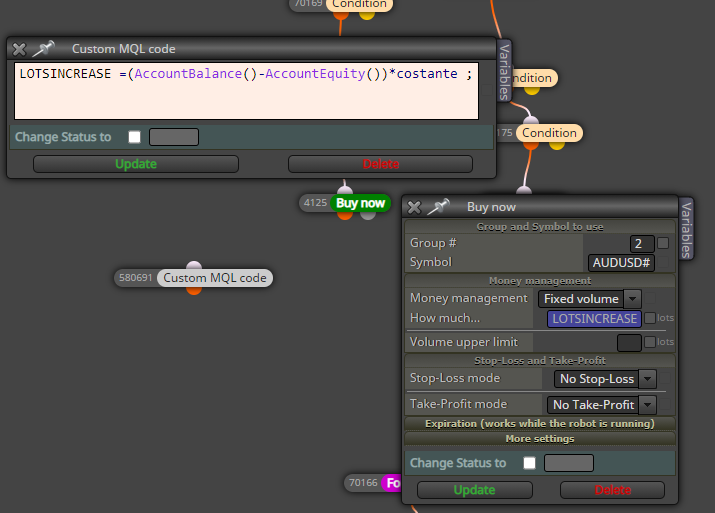Image resolution: width=715 pixels, height=513 pixels.
Task: Toggle checkbox beside Volume upper limit
Action: (x=650, y=342)
